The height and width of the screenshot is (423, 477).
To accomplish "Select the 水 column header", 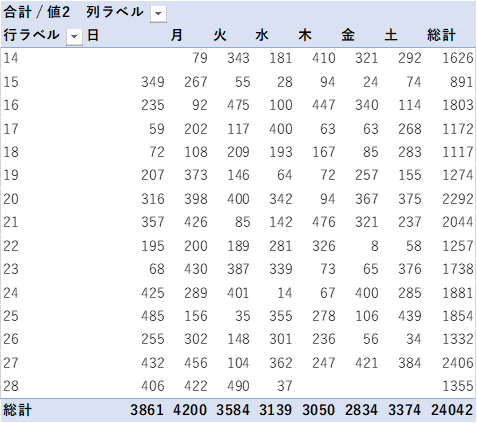I will pos(262,35).
